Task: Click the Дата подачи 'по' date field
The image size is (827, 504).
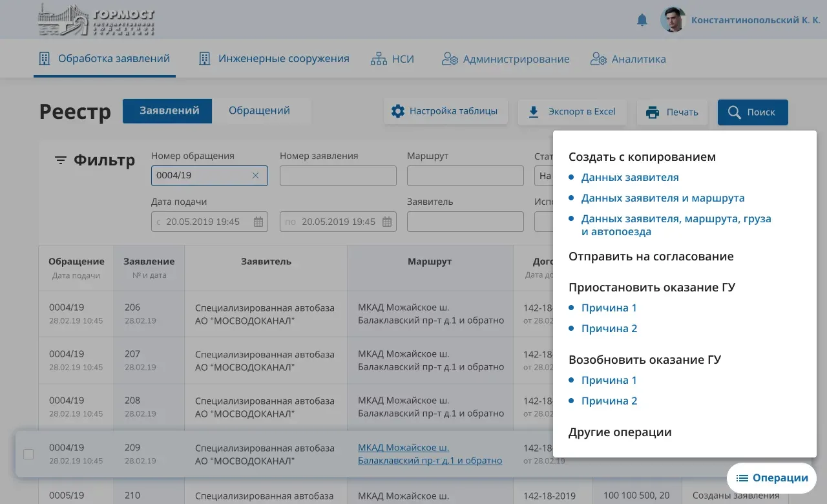Action: pos(338,222)
